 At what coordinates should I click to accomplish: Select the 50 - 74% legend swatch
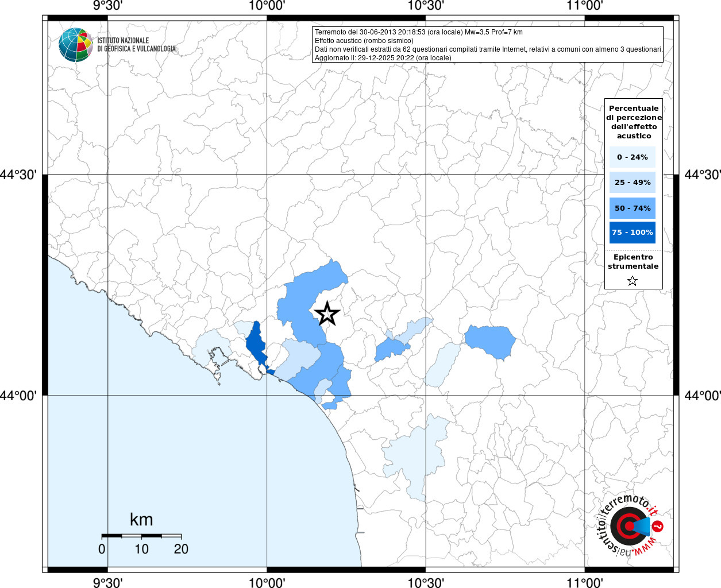point(633,208)
